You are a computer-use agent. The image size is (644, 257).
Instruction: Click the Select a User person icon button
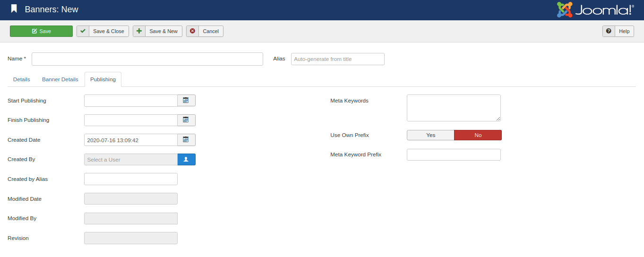click(x=186, y=160)
